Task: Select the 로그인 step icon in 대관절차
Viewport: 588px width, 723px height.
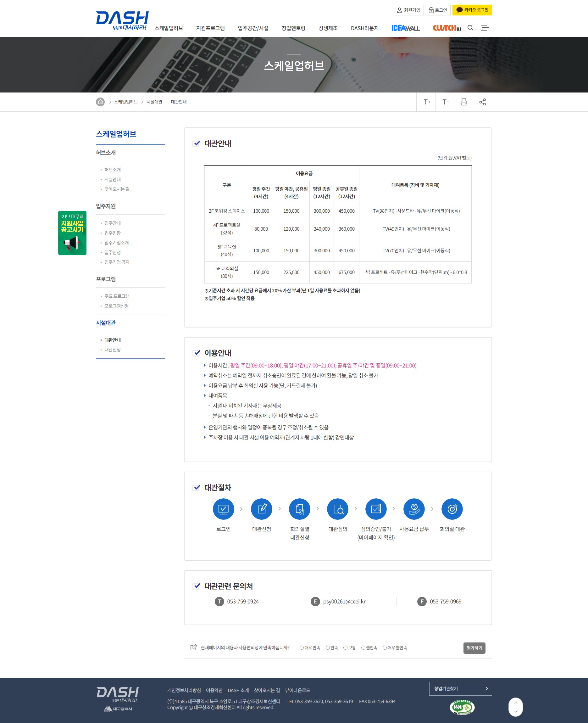Action: point(223,509)
